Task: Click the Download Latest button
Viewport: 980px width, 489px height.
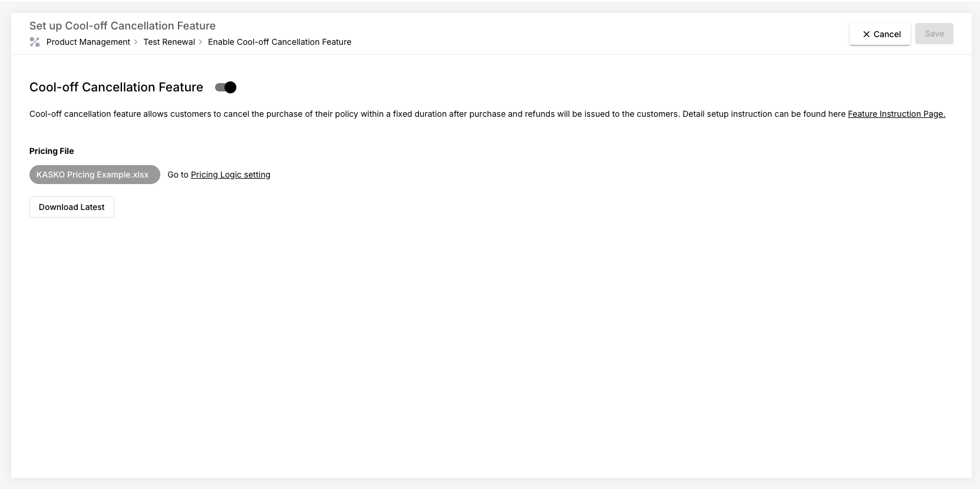Action: point(72,207)
